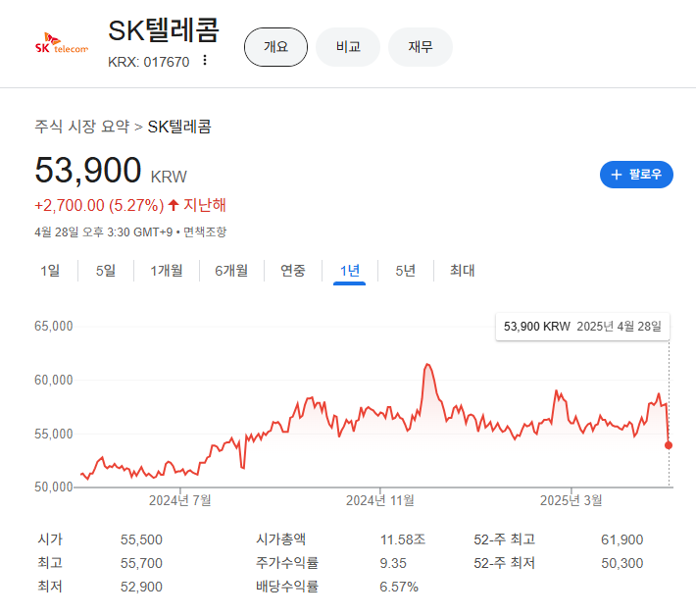The image size is (696, 616).
Task: Click the 면책조항 disclaimer link
Action: (205, 231)
